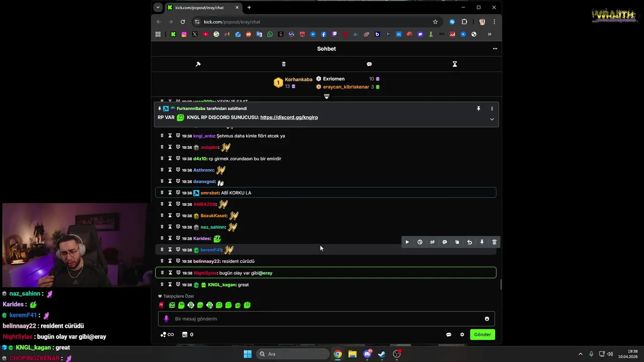Show hidden tray icons chevron

580,354
